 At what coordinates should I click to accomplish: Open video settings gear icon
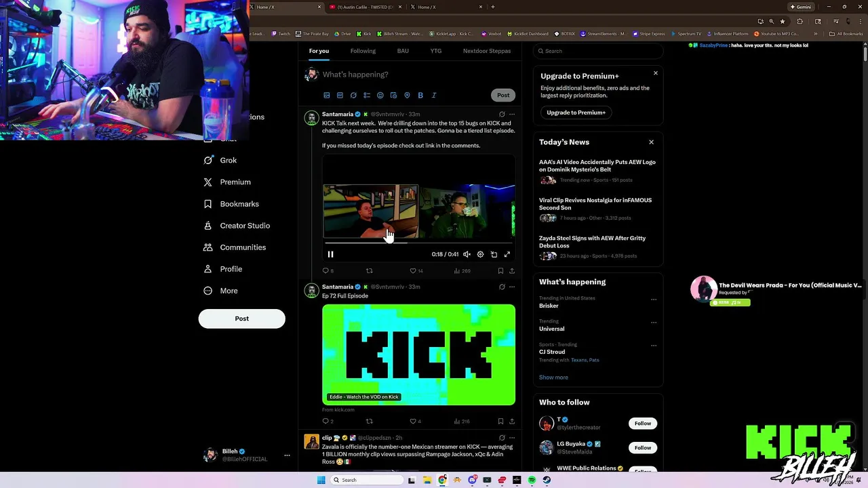pyautogui.click(x=480, y=254)
